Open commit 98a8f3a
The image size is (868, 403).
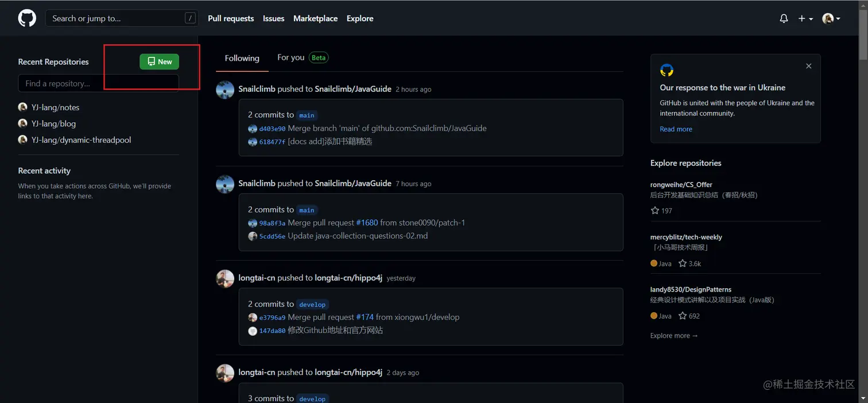click(x=272, y=223)
